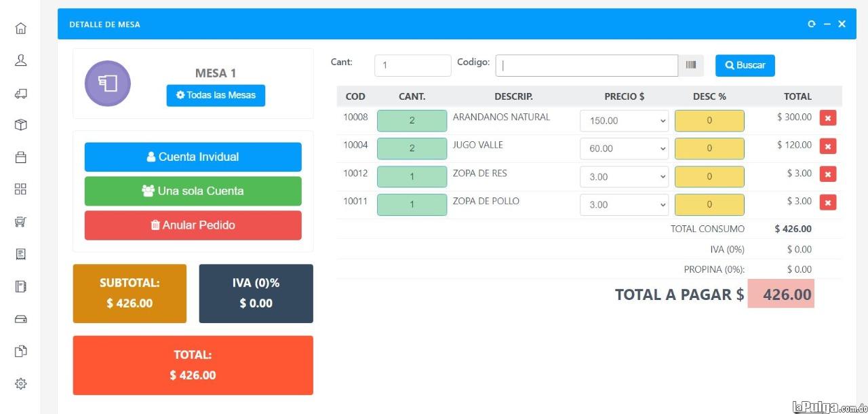Image resolution: width=868 pixels, height=414 pixels.
Task: Open the settings gear in sidebar
Action: click(x=20, y=383)
